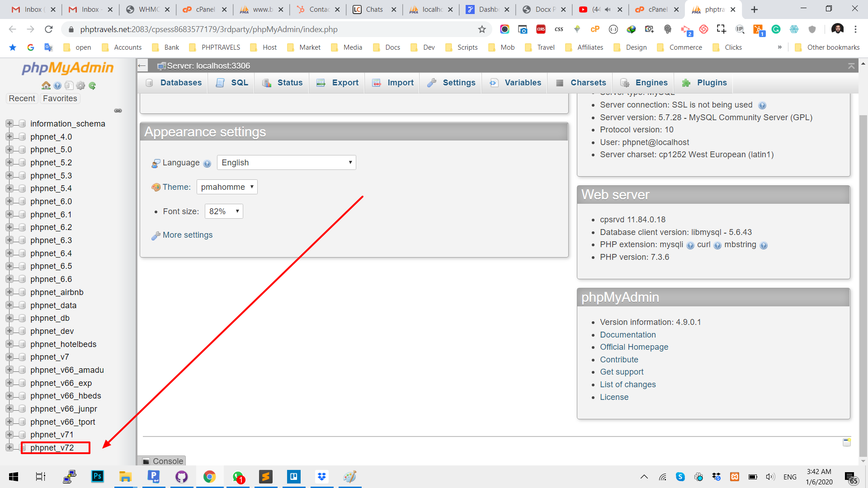Image resolution: width=868 pixels, height=488 pixels.
Task: Click the browser address bar URL
Action: click(209, 29)
